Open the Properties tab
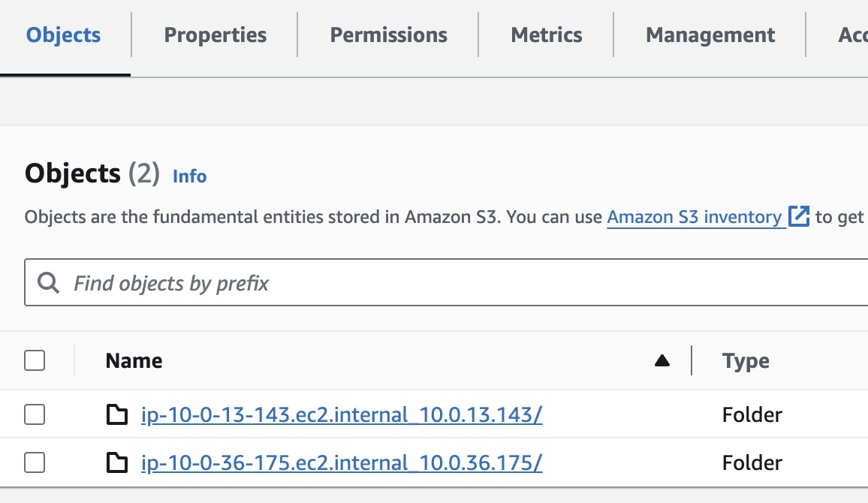The width and height of the screenshot is (868, 503). click(x=215, y=35)
